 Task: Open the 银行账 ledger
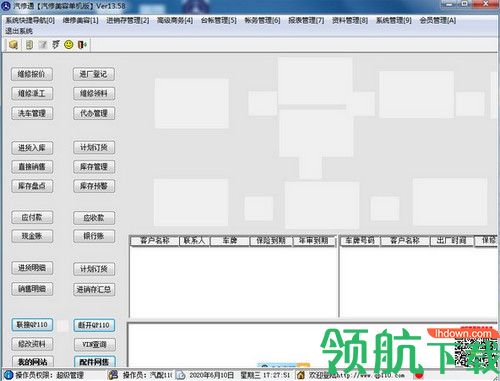point(94,236)
